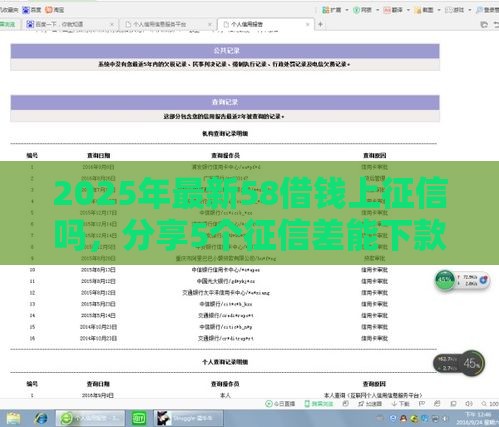
Task: Select row 13 date 2015年5月23日
Action: [x=98, y=304]
